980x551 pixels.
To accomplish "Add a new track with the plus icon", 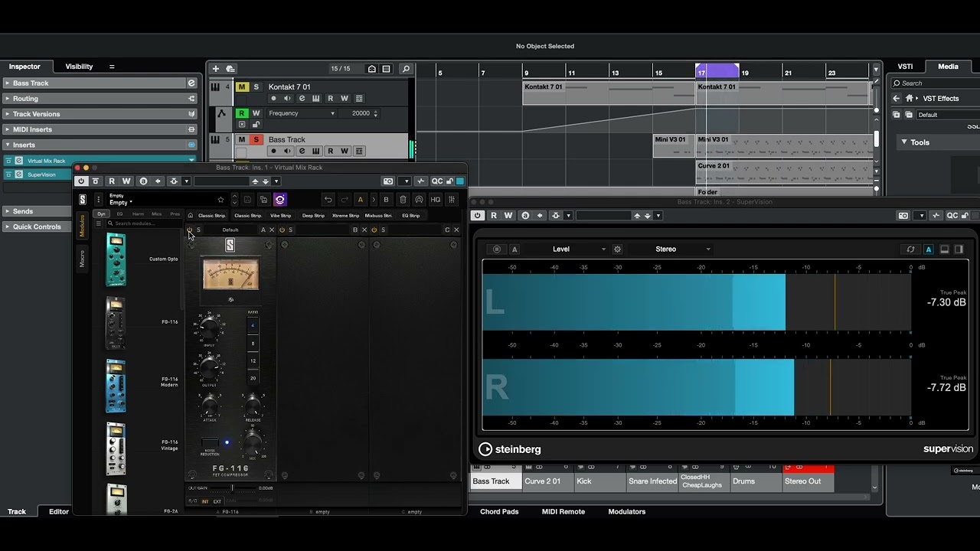I will (x=216, y=69).
